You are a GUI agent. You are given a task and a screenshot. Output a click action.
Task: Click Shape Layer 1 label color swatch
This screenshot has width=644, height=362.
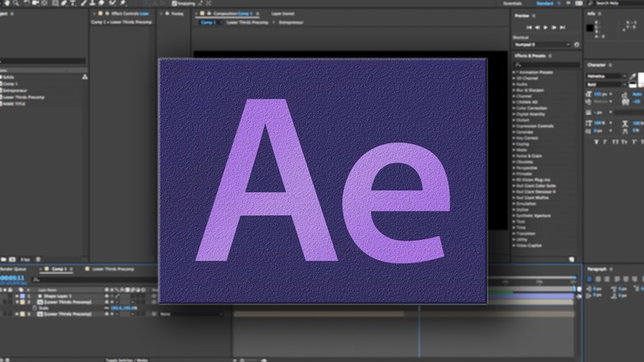22,296
